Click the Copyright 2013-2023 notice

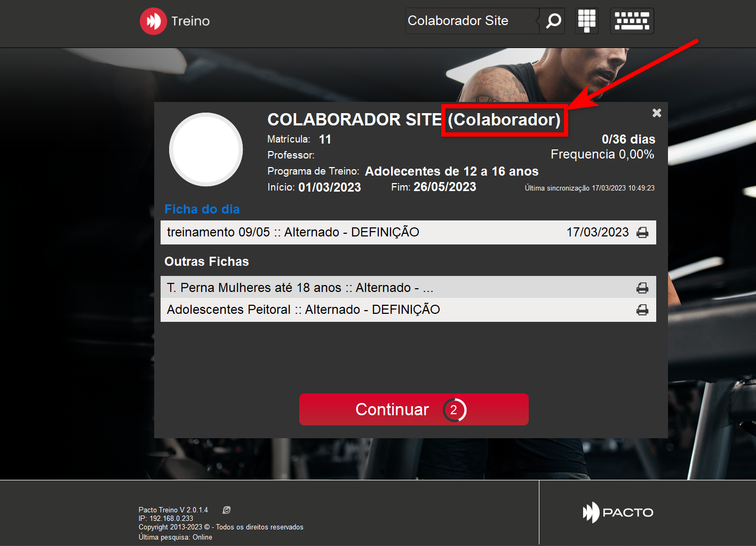click(221, 527)
